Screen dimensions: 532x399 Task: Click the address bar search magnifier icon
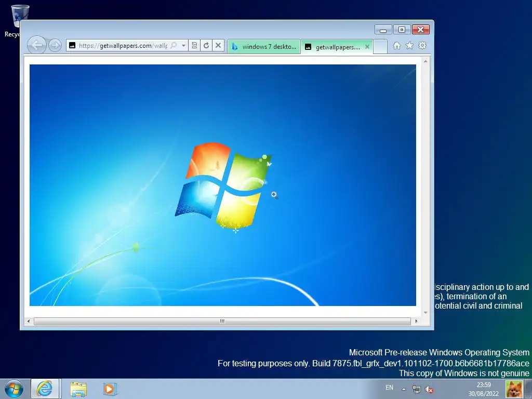tap(174, 46)
